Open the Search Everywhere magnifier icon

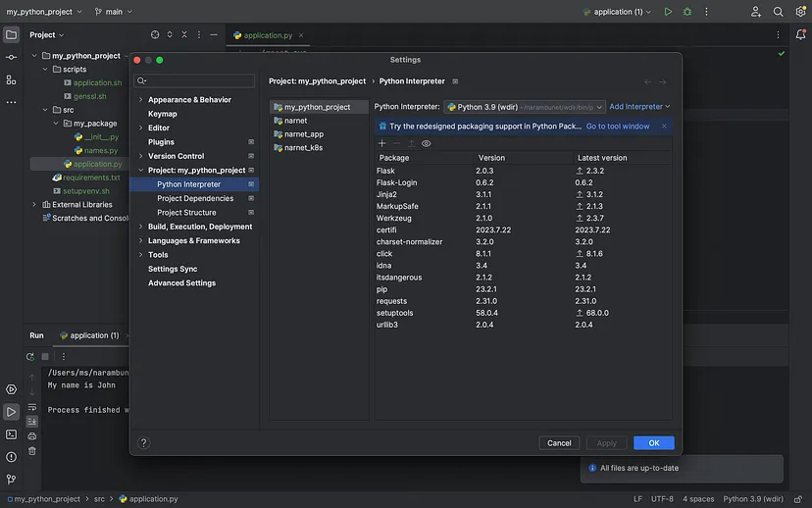[778, 12]
